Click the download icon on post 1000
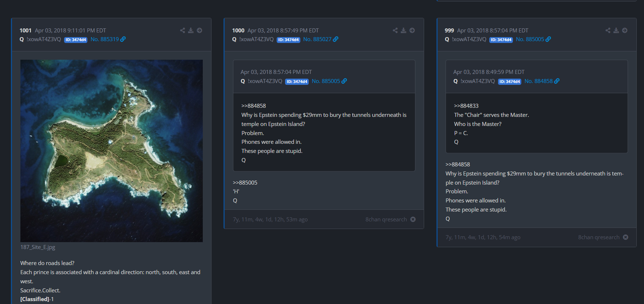 [403, 31]
